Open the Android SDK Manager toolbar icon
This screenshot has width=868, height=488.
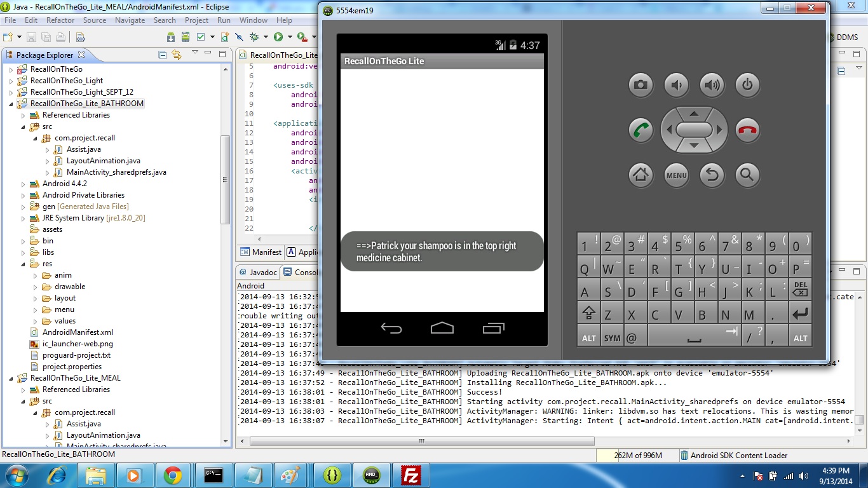pos(171,37)
